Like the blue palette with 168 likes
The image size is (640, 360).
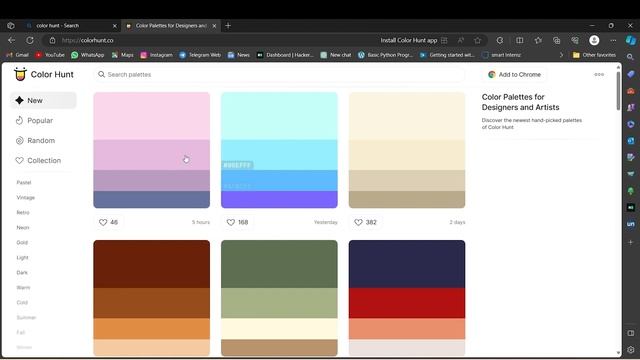click(x=237, y=222)
